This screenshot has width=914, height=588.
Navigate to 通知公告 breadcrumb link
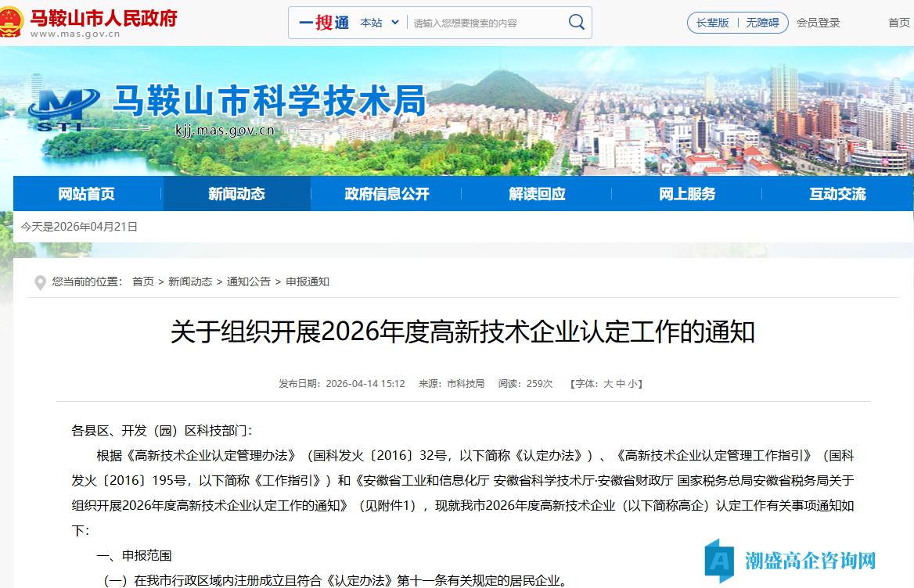(x=250, y=281)
